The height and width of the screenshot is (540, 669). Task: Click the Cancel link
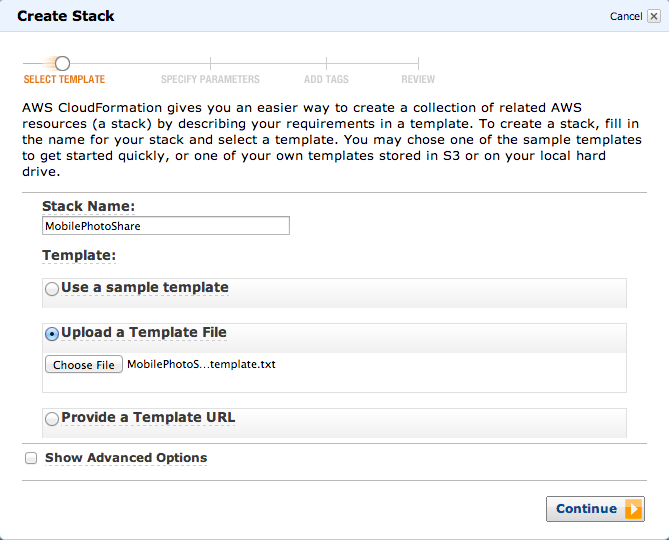point(626,16)
